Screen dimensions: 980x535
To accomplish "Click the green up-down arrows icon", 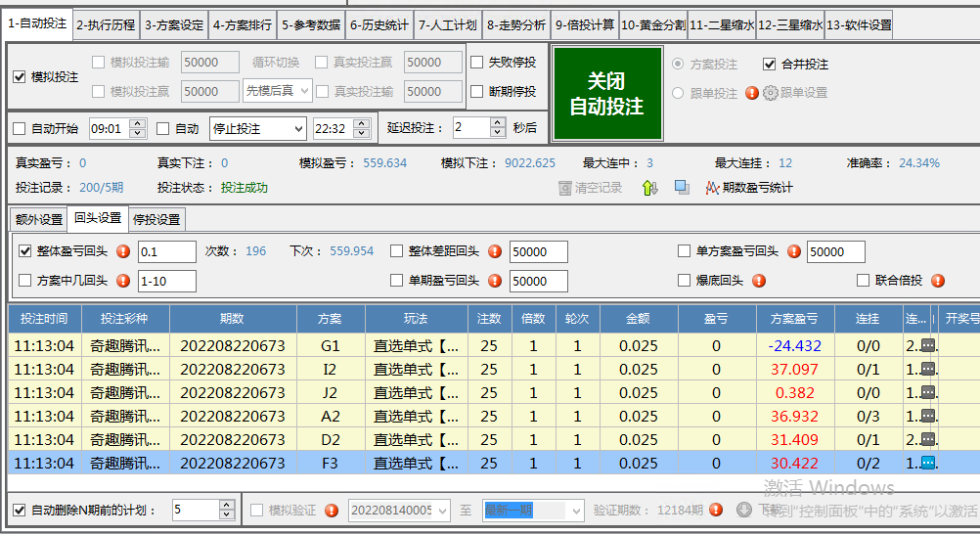I will 650,188.
